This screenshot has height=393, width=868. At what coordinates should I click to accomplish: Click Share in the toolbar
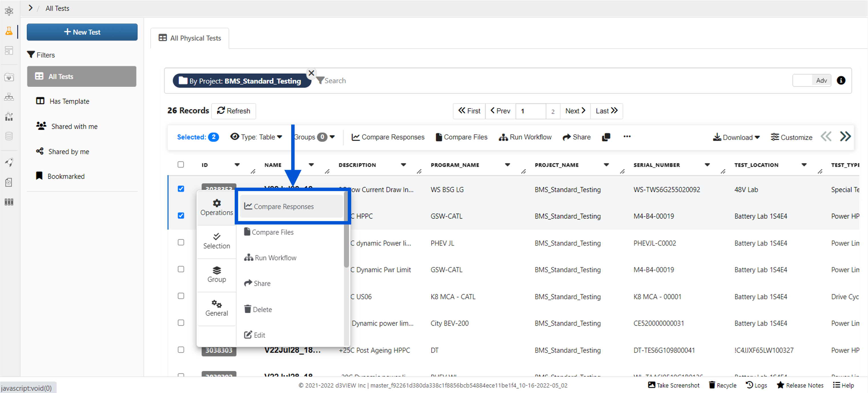click(x=576, y=137)
